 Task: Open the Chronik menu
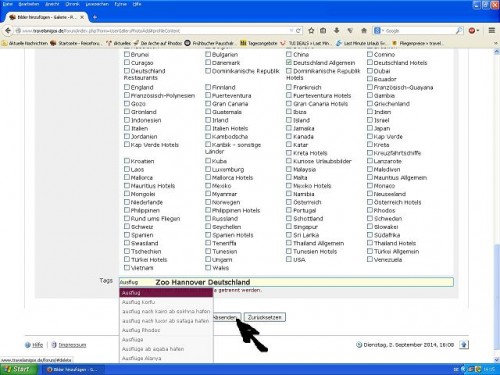[72, 4]
